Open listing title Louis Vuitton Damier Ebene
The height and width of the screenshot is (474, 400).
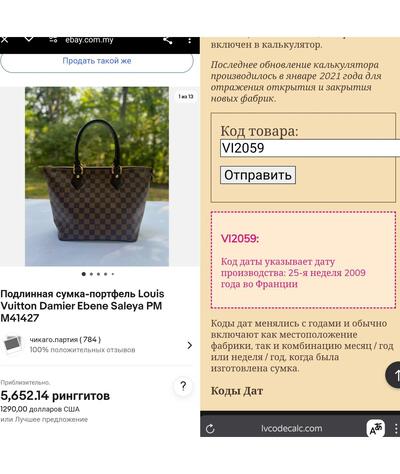point(82,306)
